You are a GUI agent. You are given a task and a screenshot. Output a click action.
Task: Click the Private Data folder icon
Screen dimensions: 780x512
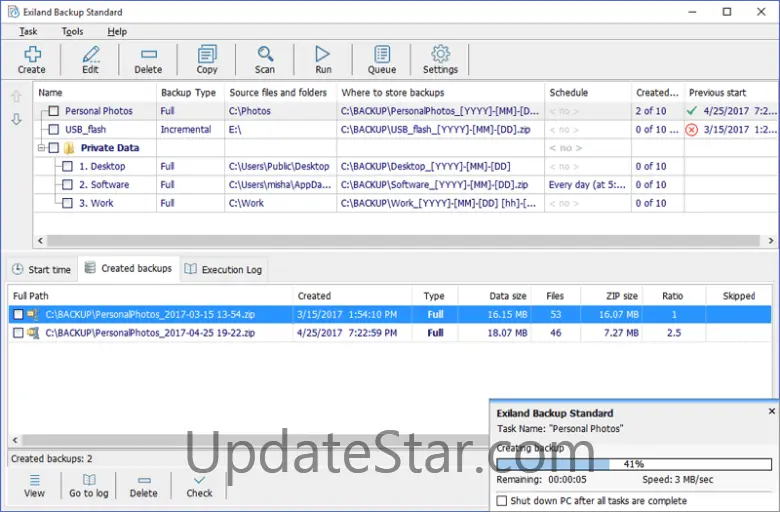coord(69,148)
